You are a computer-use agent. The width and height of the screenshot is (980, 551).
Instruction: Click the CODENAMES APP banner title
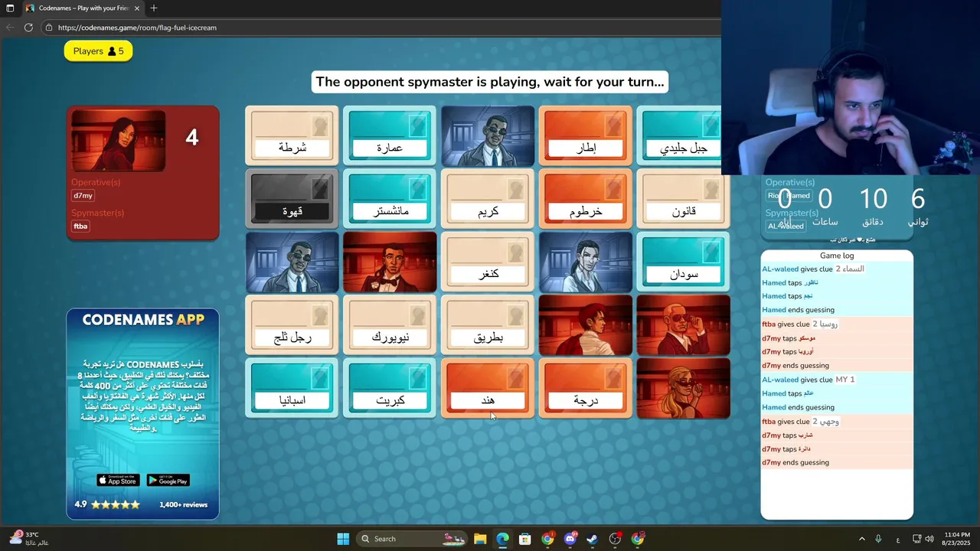pos(143,320)
